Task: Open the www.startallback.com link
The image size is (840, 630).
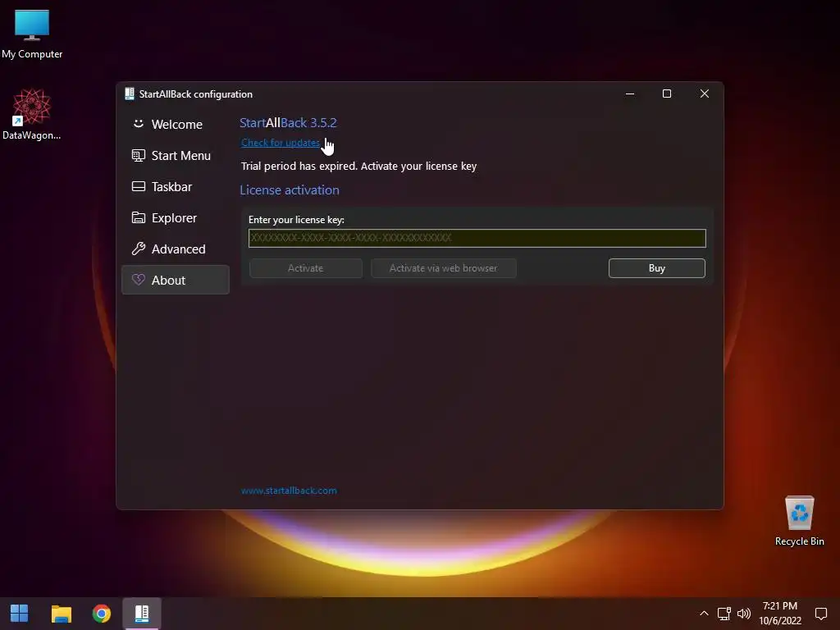Action: [x=289, y=491]
